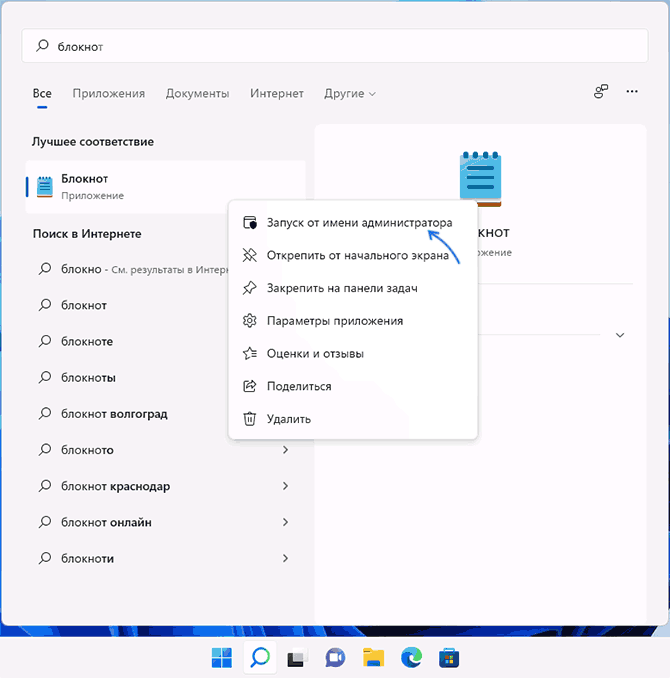Open the блокнот волгоград web suggestion
The width and height of the screenshot is (670, 678).
coord(114,414)
